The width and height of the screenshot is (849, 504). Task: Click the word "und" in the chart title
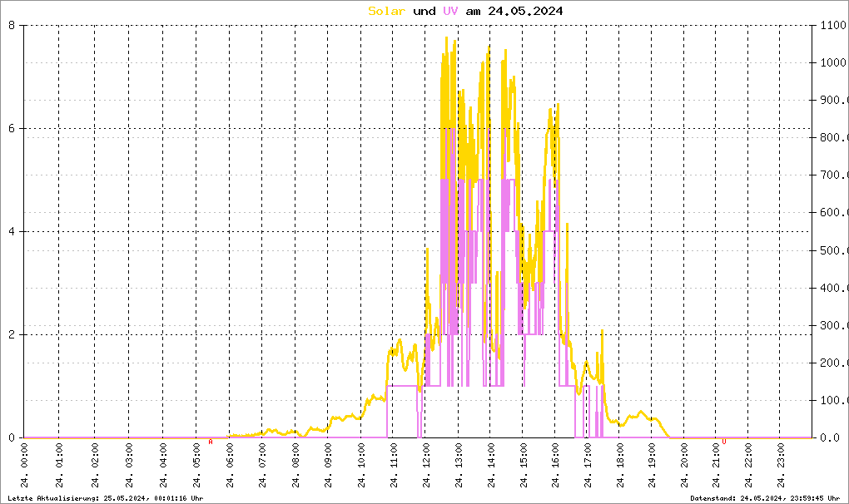tap(424, 11)
